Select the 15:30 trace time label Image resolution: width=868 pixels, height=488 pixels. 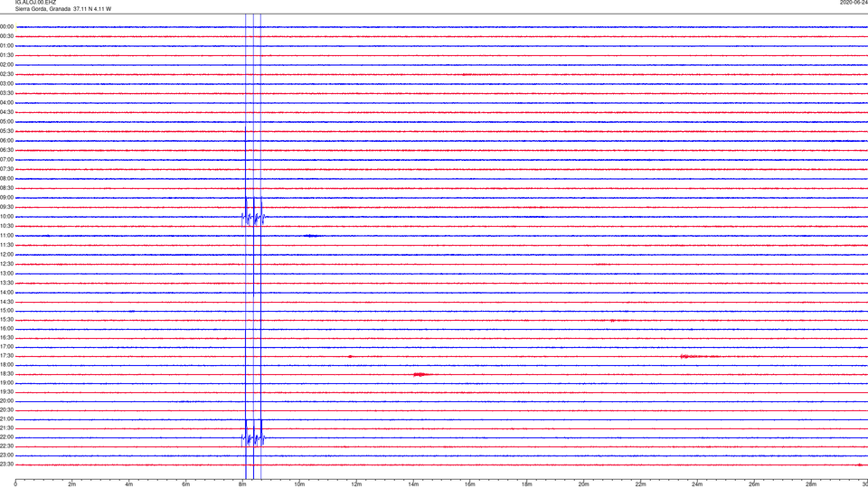(7, 320)
